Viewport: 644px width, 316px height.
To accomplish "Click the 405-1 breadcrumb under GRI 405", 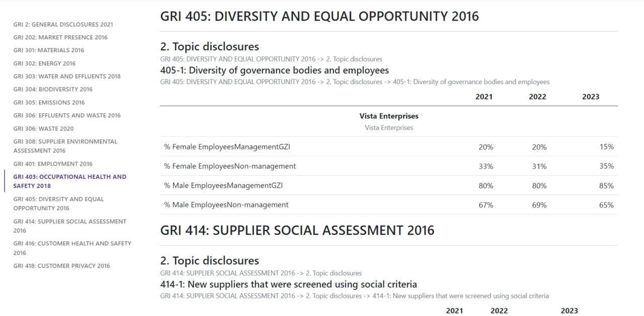I will point(354,82).
